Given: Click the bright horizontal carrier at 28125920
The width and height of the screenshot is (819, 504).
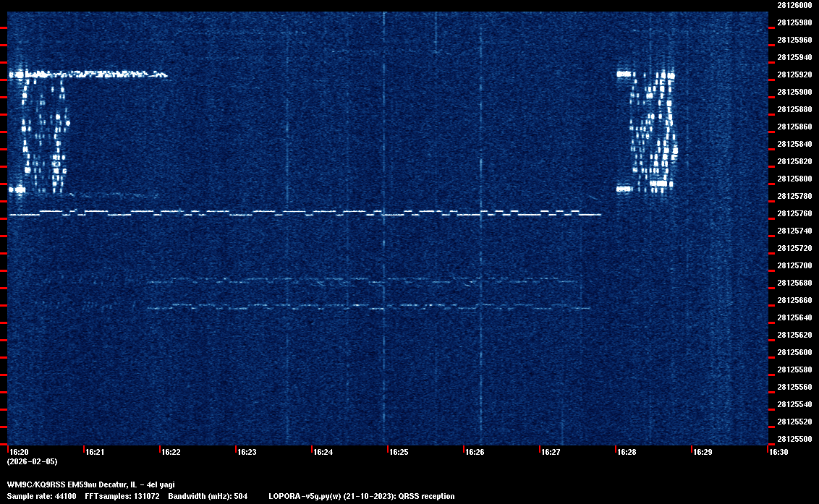Looking at the screenshot, I should point(94,74).
